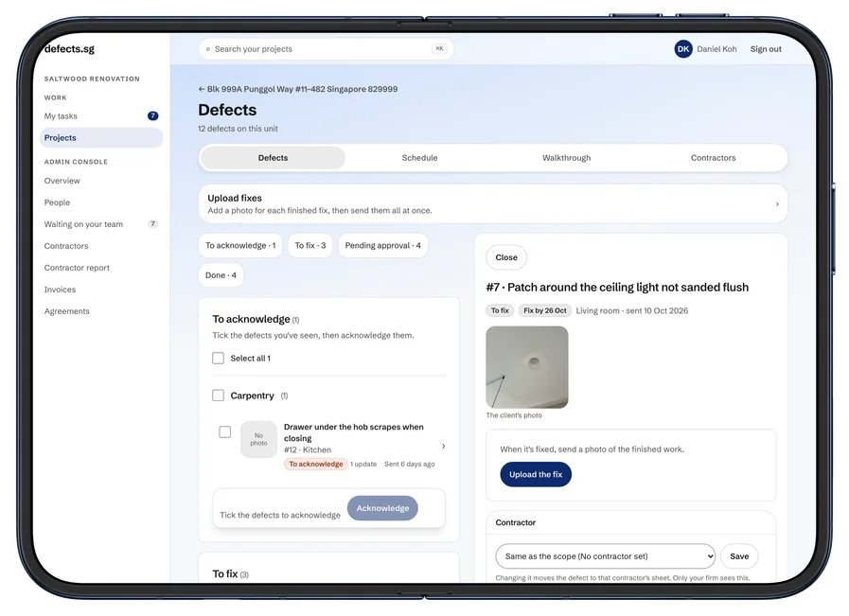Go back to Blk 999A Punggol Way project
Viewport: 849px width, 616px height.
tap(298, 89)
